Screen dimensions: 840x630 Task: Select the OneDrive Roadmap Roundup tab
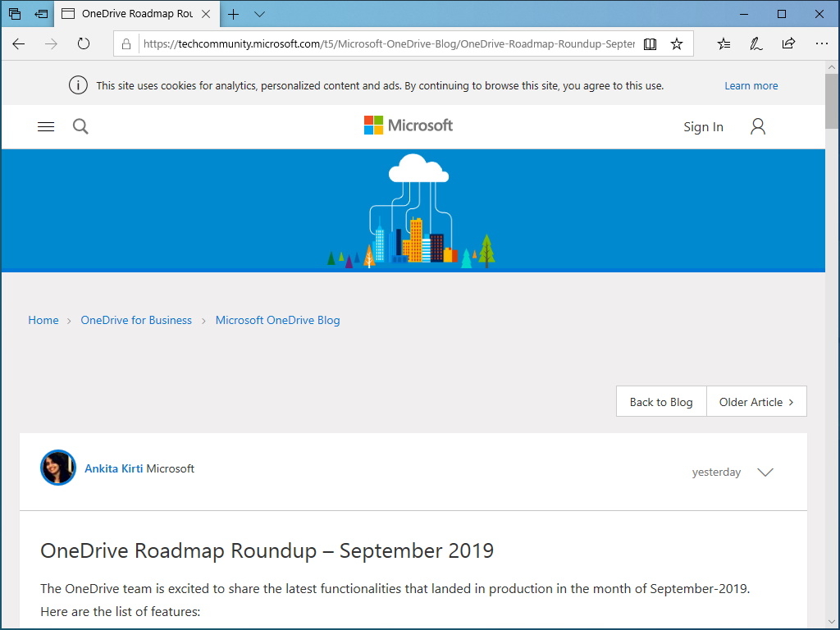[131, 14]
